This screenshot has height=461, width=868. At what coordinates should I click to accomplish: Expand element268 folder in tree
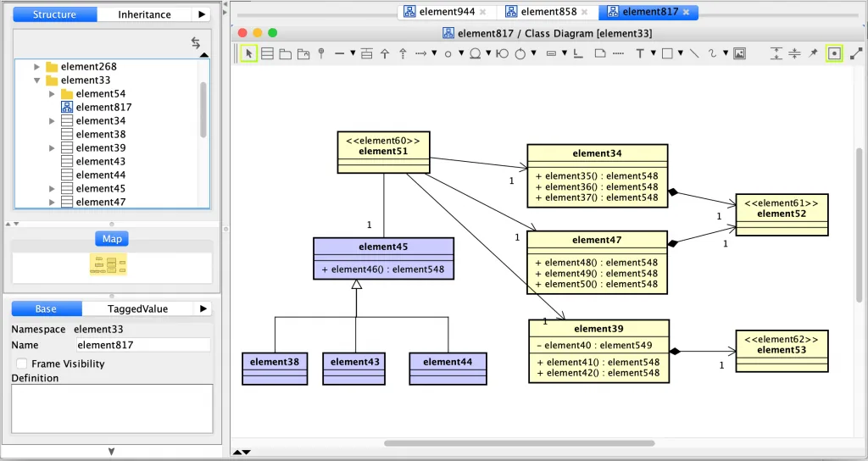(36, 66)
